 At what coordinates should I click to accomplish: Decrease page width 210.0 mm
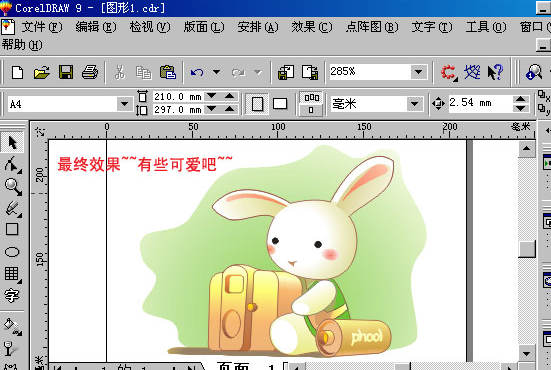click(212, 96)
